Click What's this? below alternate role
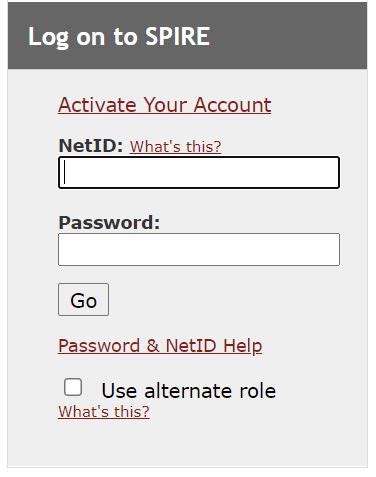Screen dimensions: 376x477 click(104, 411)
